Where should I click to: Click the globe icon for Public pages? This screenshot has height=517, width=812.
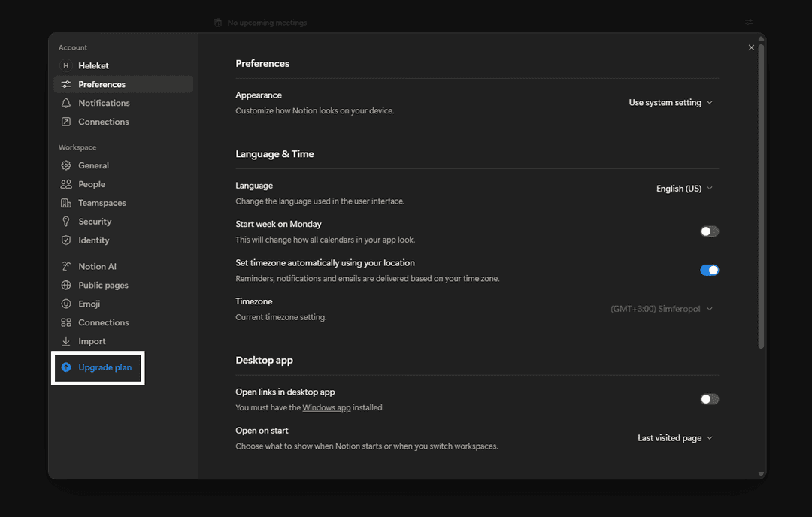click(x=66, y=286)
